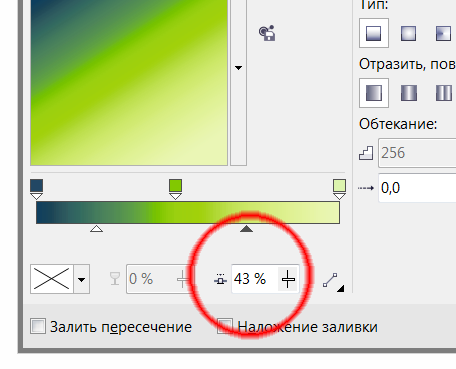The image size is (456, 369).
Task: Select the linear fountain fill type
Action: 374,33
